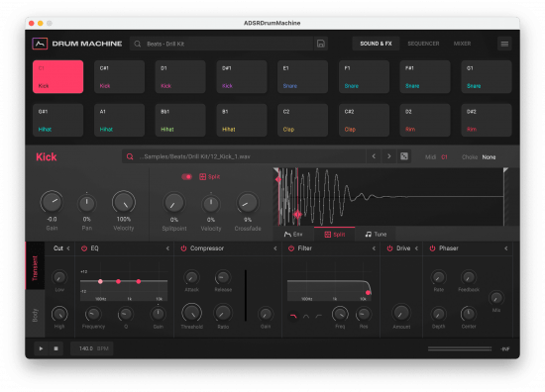Screen dimensions: 545x392
Task: Click the sample search magnifier icon
Action: tap(130, 156)
